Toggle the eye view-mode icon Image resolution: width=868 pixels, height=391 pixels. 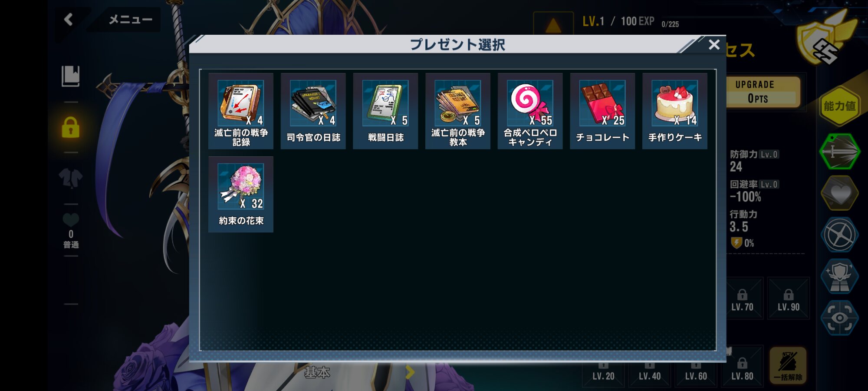(x=840, y=318)
